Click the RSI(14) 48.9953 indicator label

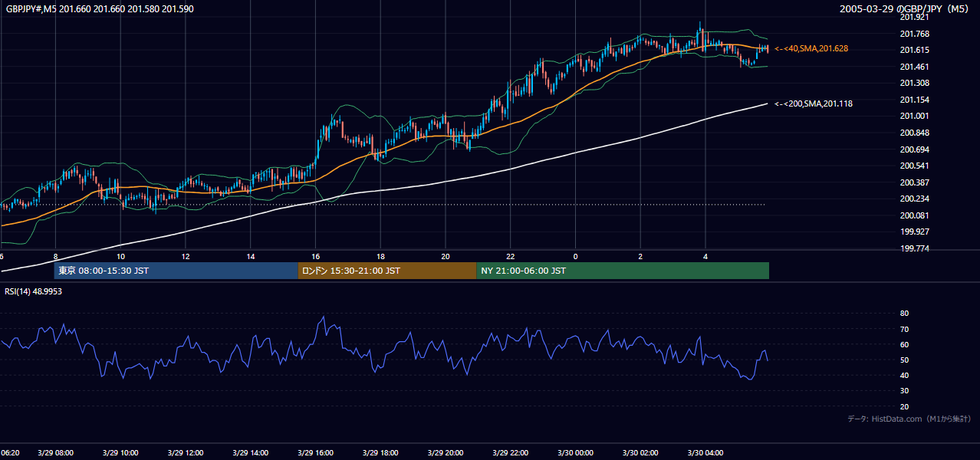[x=34, y=291]
